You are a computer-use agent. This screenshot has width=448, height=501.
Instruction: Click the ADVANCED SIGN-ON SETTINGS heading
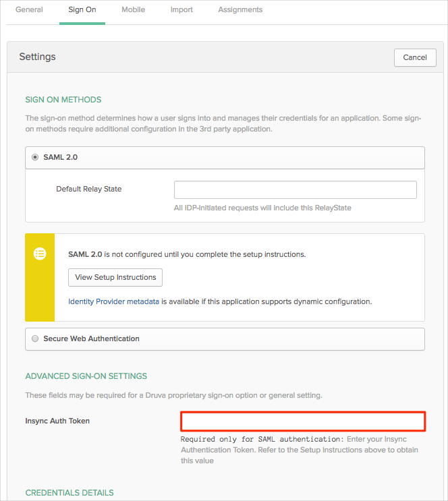tap(86, 376)
